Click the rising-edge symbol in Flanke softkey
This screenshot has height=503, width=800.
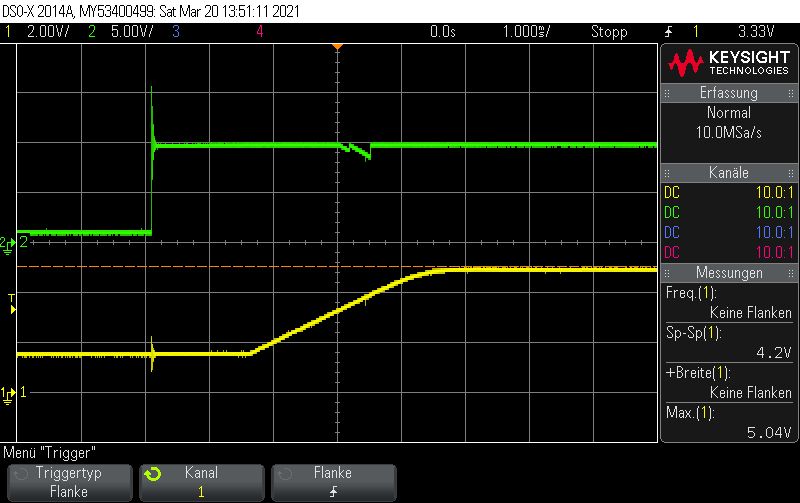coord(334,492)
